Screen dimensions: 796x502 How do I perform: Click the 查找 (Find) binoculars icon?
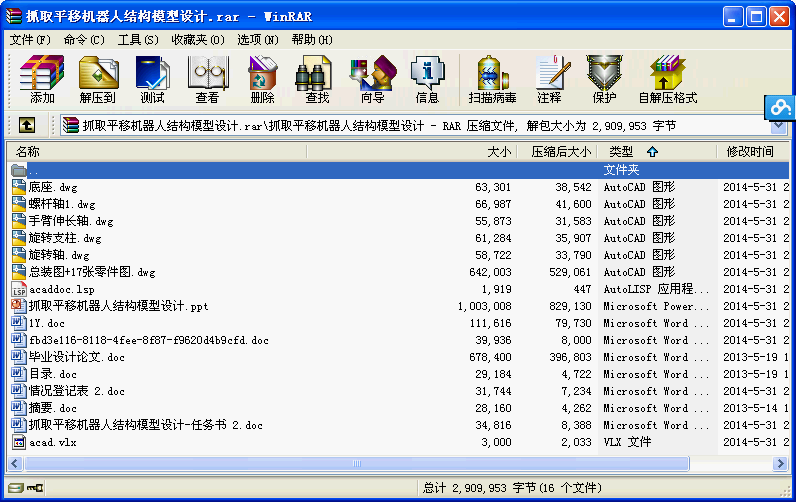click(x=317, y=79)
